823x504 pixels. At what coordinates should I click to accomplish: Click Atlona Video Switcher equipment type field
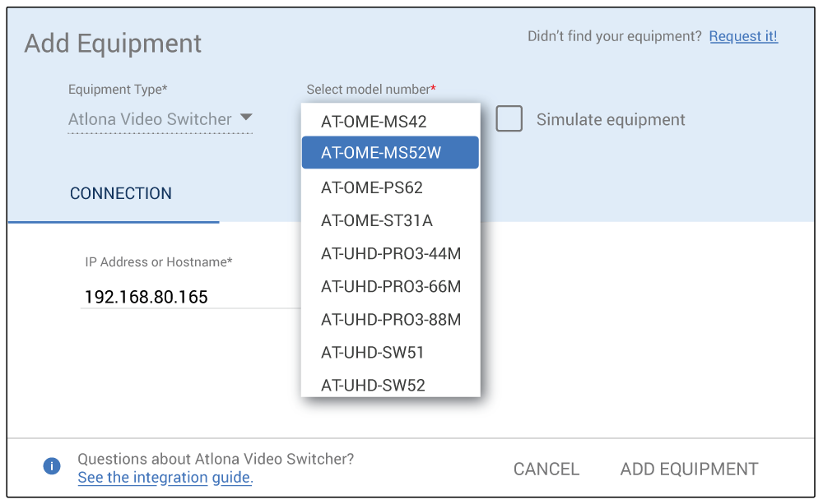150,119
